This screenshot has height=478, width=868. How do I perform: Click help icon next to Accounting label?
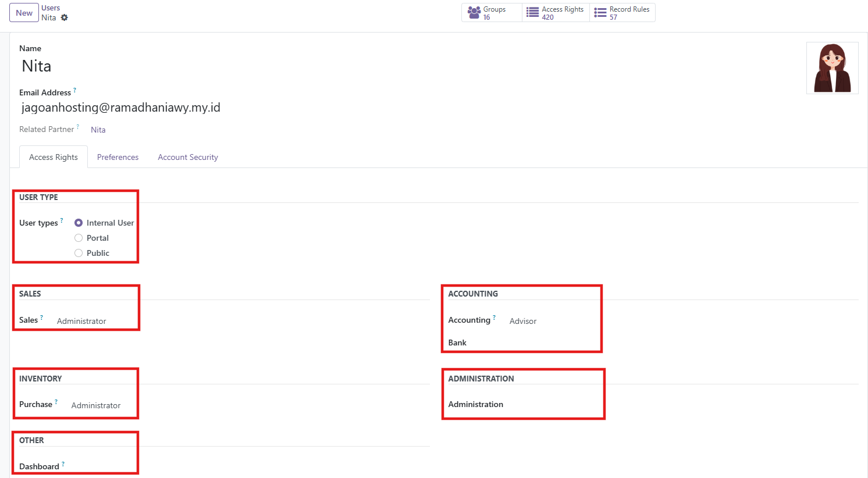[495, 318]
